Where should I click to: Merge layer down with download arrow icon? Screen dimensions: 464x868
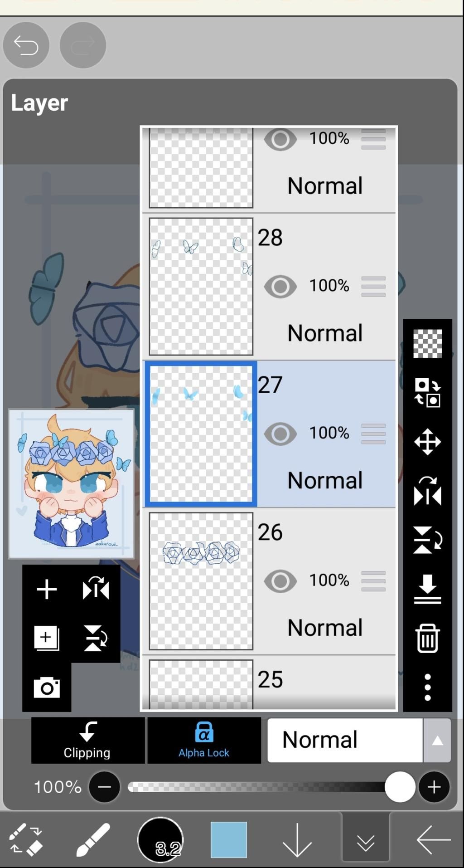[x=427, y=589]
